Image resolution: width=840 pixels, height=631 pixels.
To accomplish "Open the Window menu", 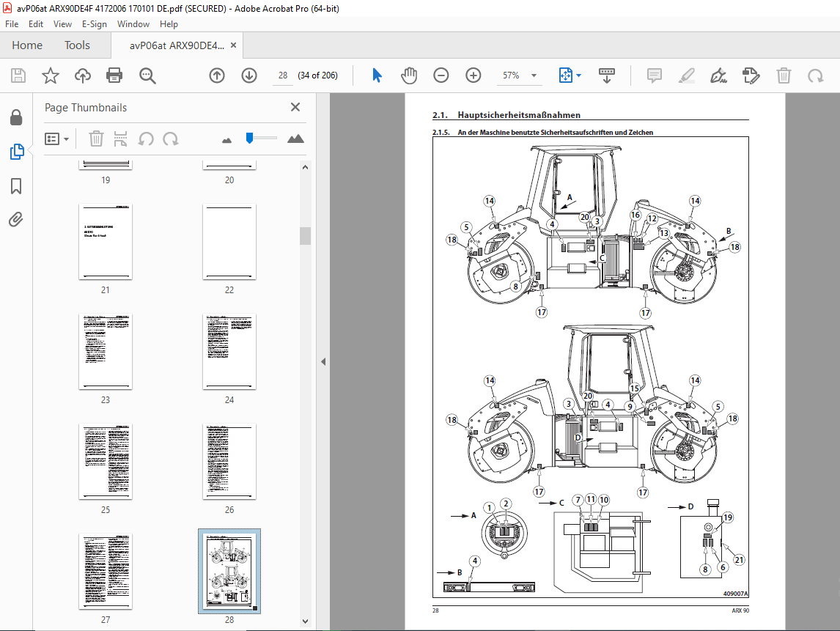I will point(133,24).
